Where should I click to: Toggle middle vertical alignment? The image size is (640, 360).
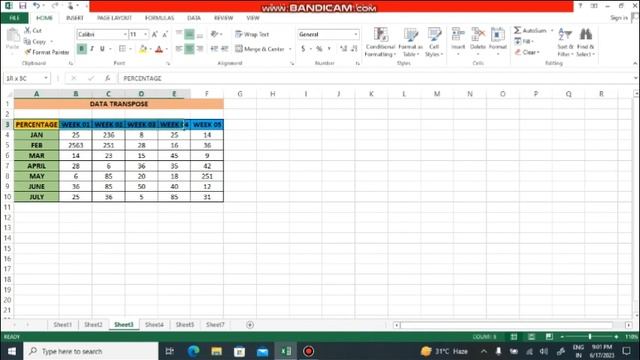[189, 35]
